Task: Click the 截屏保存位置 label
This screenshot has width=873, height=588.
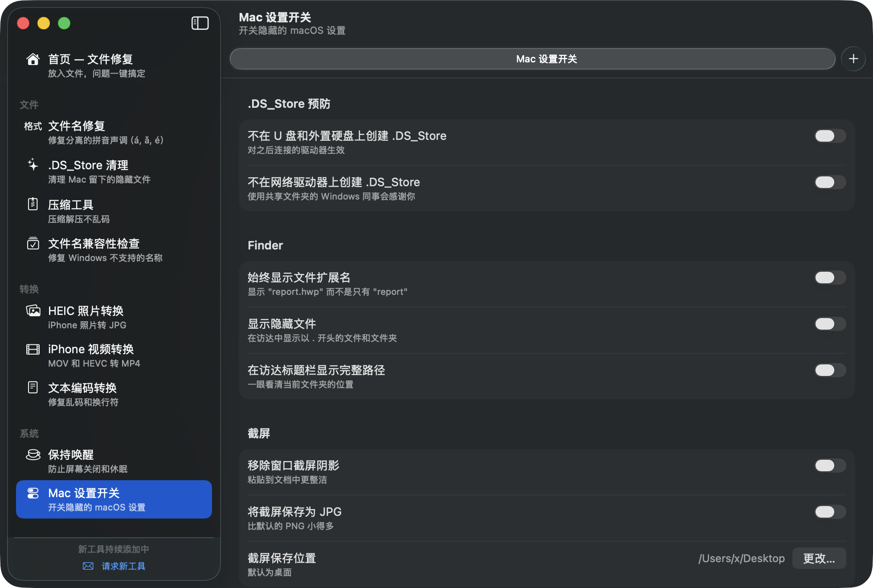Action: 282,558
